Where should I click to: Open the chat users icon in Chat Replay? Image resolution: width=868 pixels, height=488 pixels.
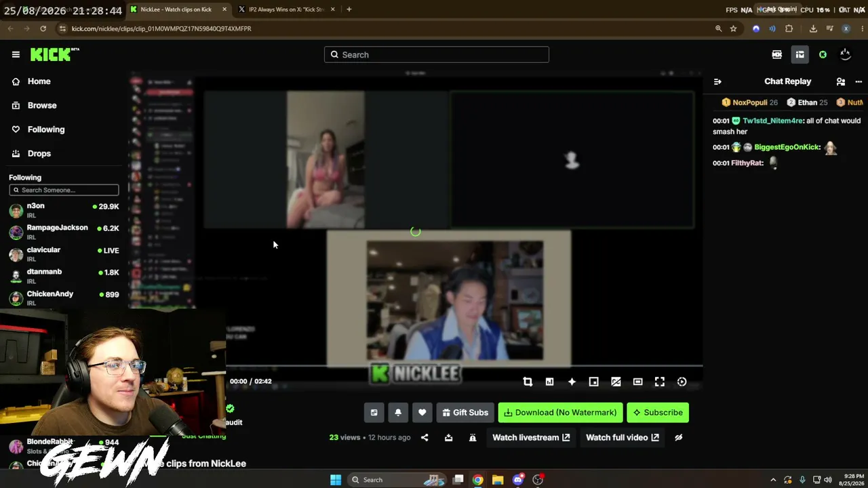841,82
